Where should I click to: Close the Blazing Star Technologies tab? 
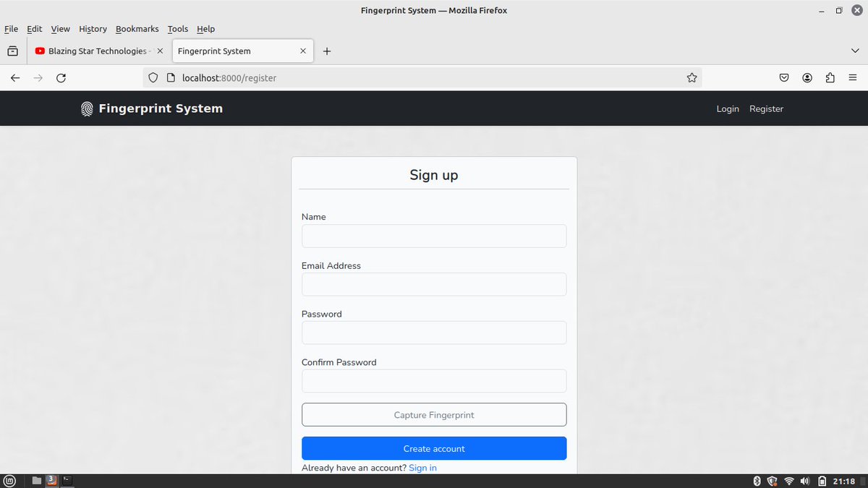[160, 51]
